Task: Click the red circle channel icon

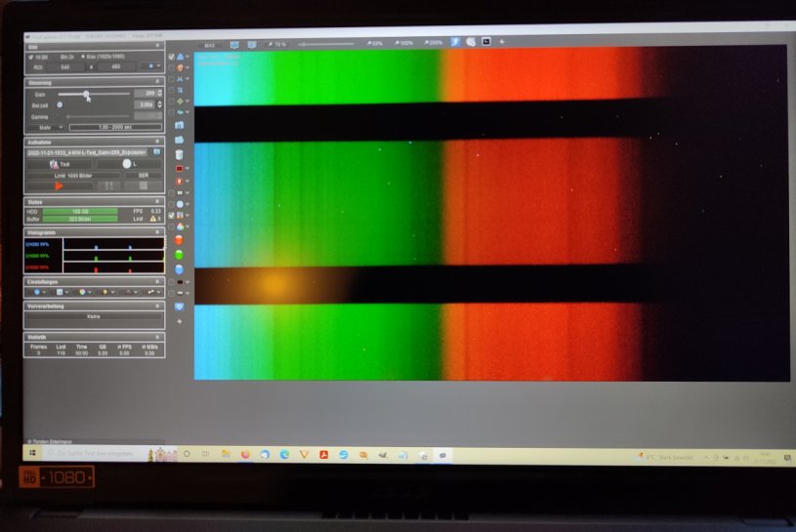Action: (x=179, y=239)
